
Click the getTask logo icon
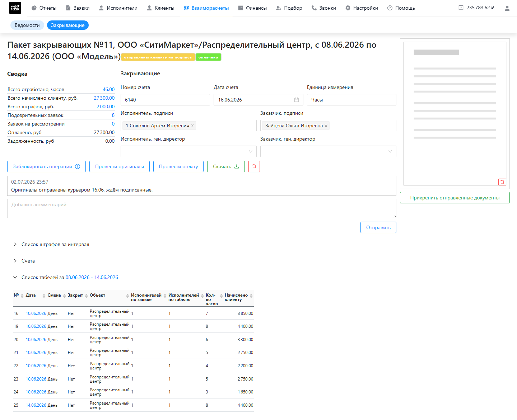coord(15,8)
